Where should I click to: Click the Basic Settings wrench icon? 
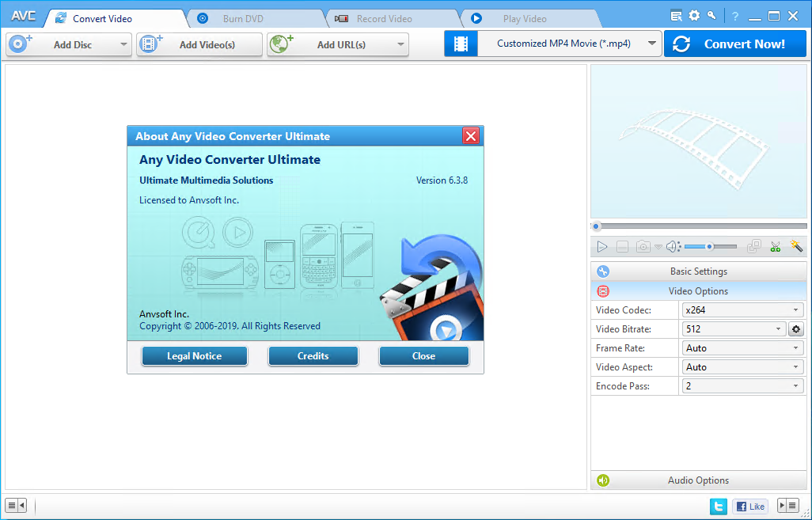click(x=603, y=271)
